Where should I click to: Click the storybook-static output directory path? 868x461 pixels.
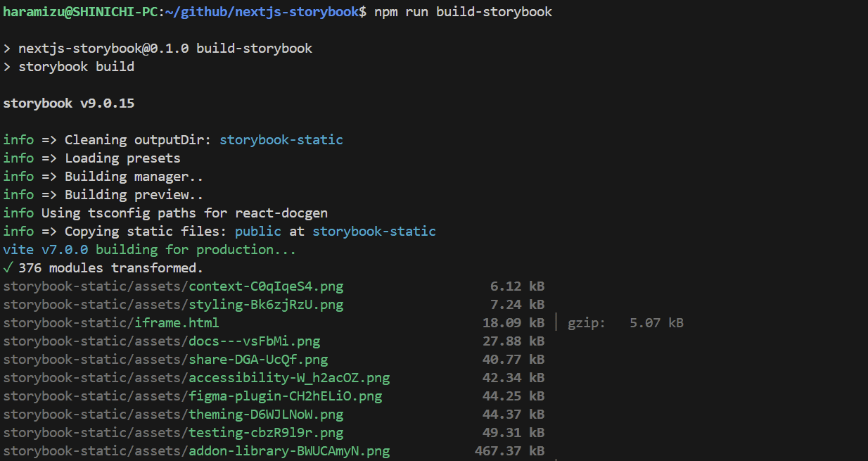point(281,140)
